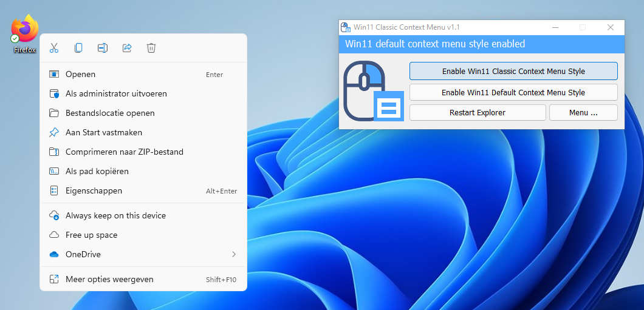Click the Delete trash bin icon
Viewport: 644px width, 310px height.
coord(151,48)
